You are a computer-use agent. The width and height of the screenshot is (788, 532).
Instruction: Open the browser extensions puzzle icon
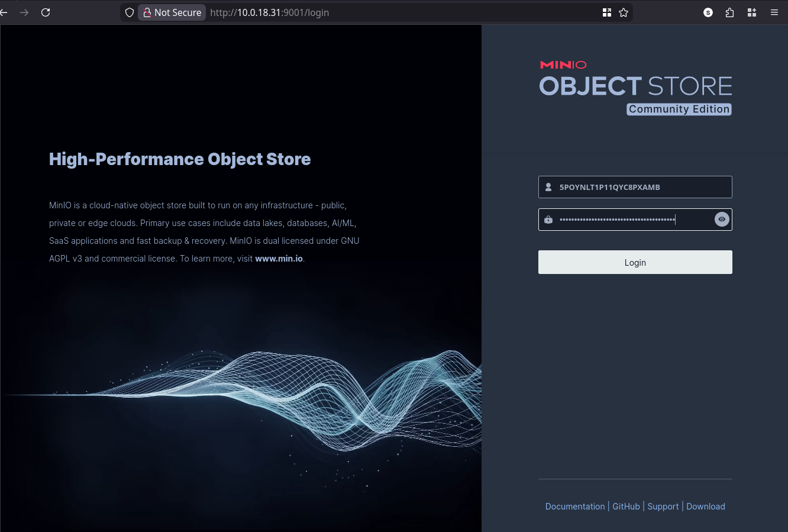pos(729,12)
